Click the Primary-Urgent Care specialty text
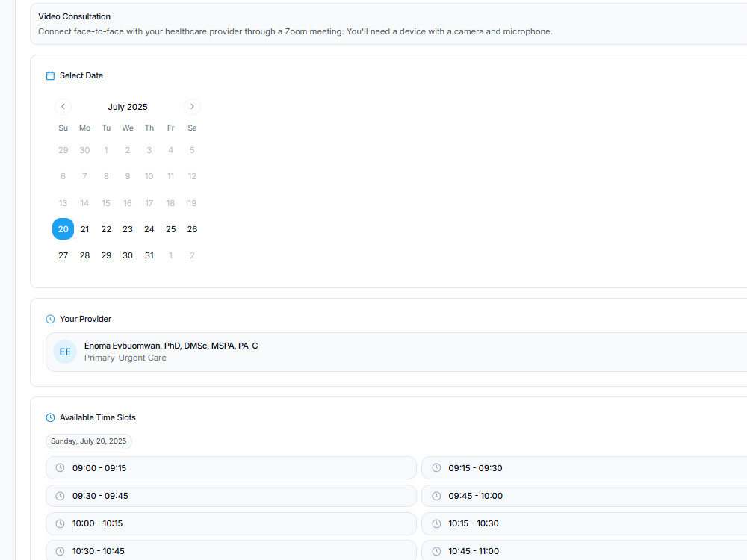Viewport: 747px width, 560px height. 125,358
